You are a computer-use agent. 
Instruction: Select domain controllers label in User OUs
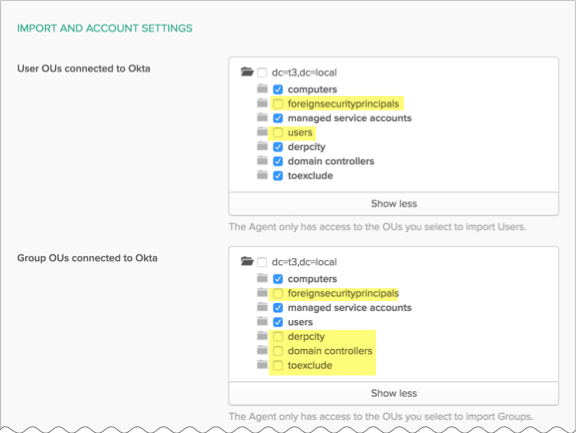(331, 161)
